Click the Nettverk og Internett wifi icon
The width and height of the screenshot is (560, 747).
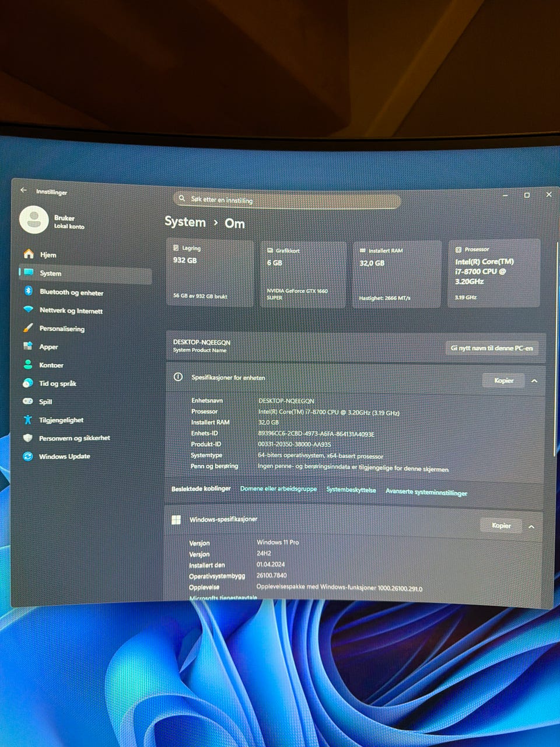coord(28,309)
